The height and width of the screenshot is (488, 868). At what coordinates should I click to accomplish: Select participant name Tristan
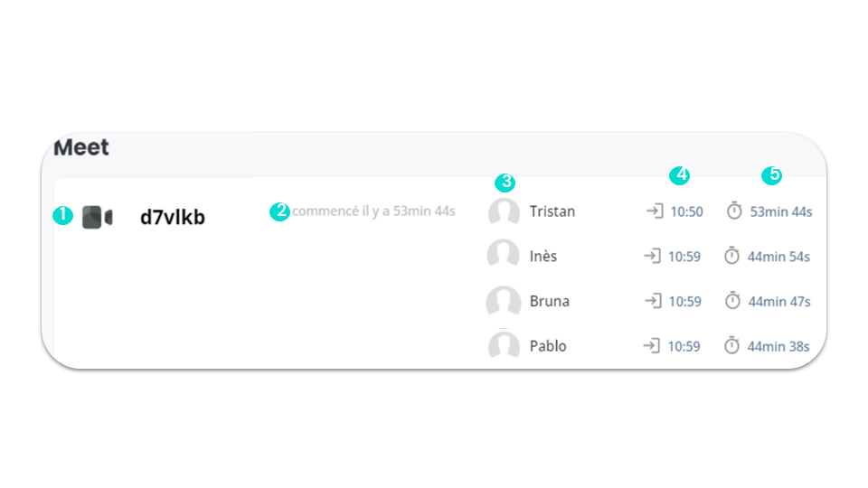pos(552,211)
